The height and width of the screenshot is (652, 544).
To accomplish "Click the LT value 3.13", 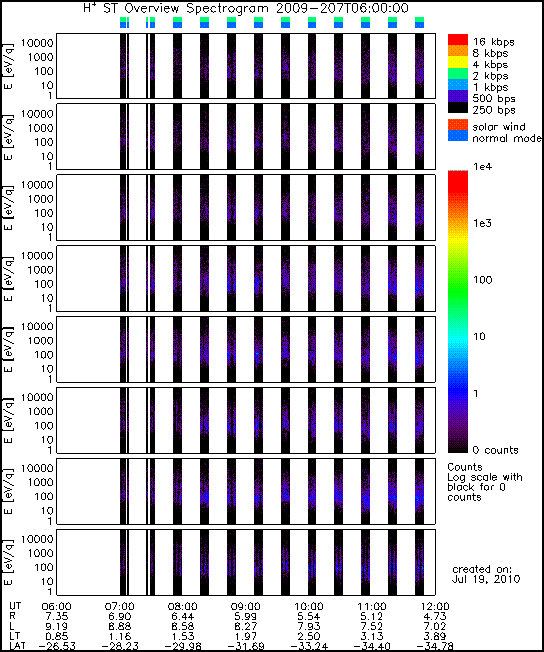I will tap(372, 637).
